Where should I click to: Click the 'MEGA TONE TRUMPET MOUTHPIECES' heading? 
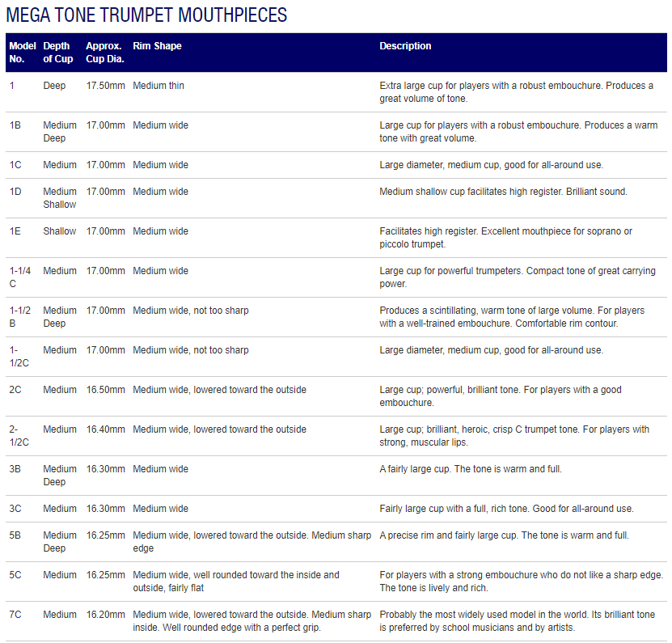146,15
